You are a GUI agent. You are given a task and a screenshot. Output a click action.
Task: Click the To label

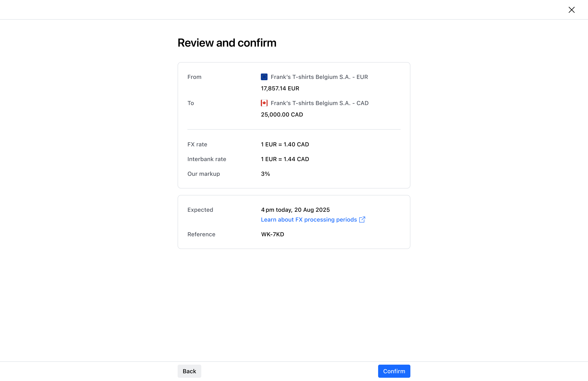click(x=190, y=103)
